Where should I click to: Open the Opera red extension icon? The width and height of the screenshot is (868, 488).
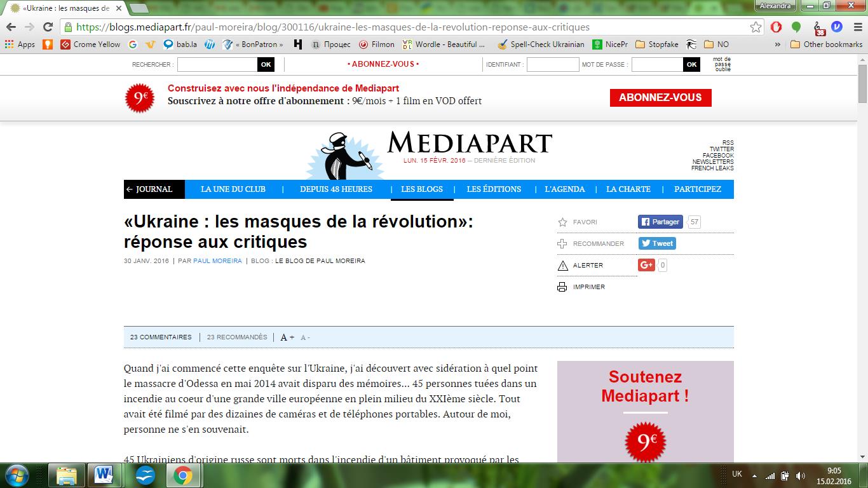[x=776, y=27]
